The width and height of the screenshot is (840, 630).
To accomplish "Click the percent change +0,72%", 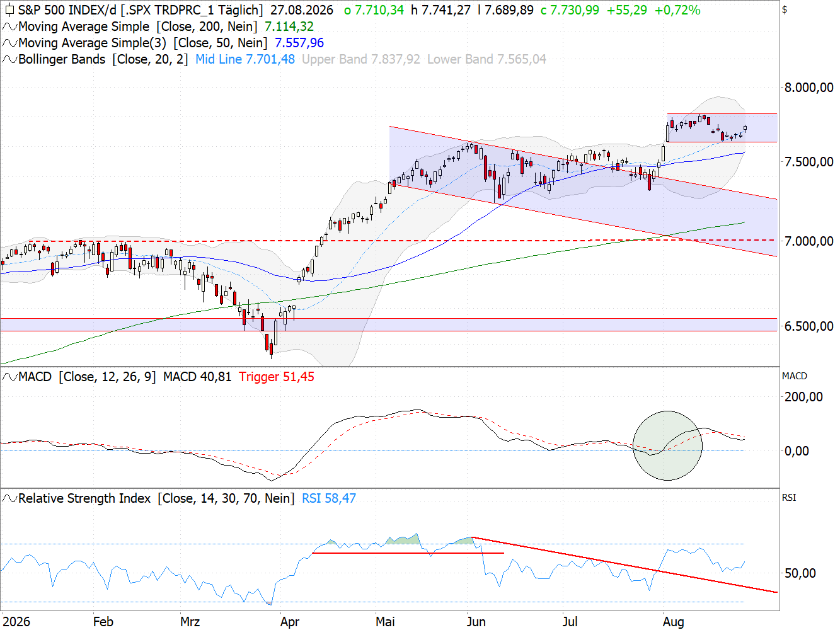I will [677, 10].
